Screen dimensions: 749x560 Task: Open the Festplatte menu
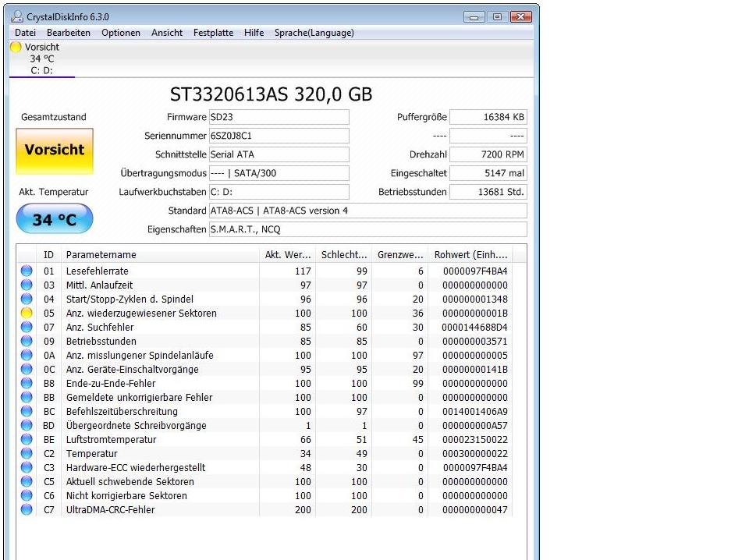click(213, 33)
